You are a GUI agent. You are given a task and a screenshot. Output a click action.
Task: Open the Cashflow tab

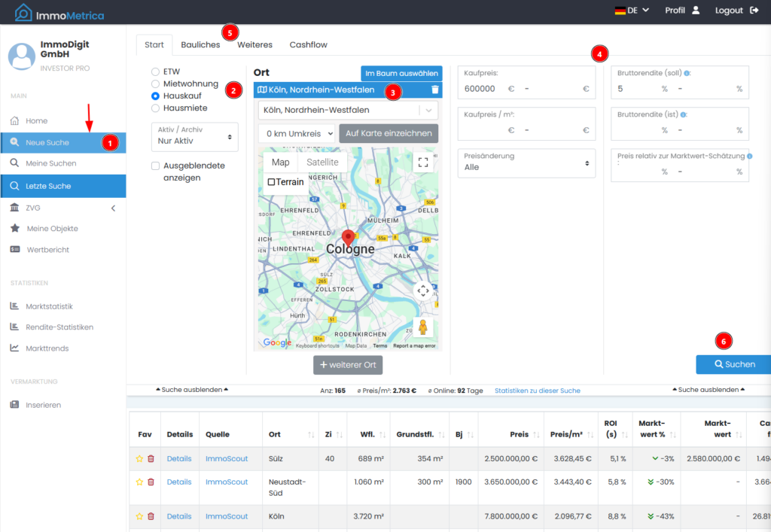308,45
